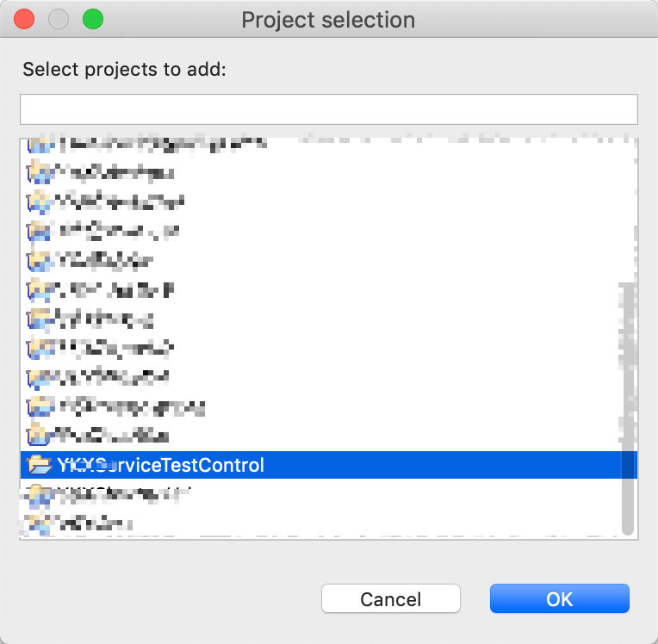Click the project list scrollbar thumb

click(x=628, y=409)
